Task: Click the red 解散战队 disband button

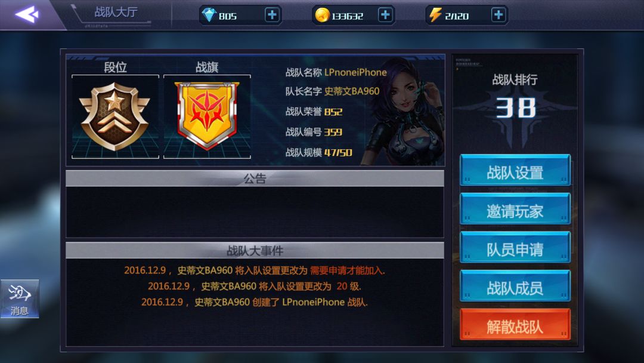Action: pos(515,325)
